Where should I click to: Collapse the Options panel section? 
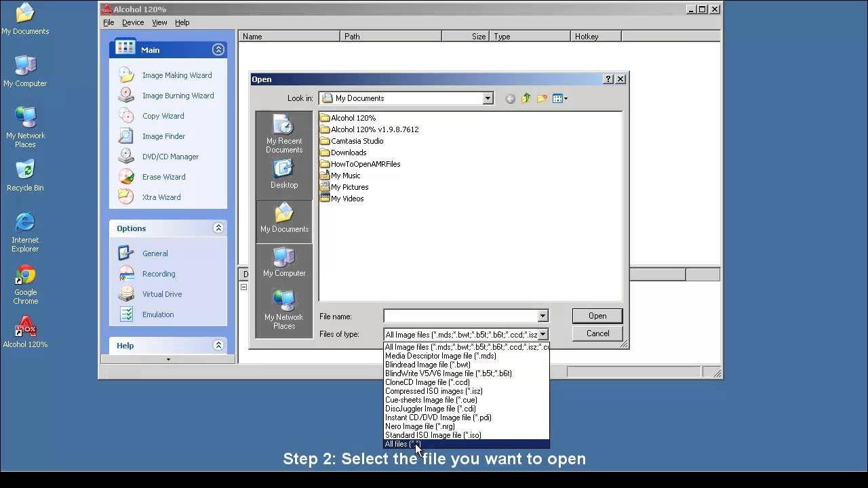pyautogui.click(x=218, y=228)
